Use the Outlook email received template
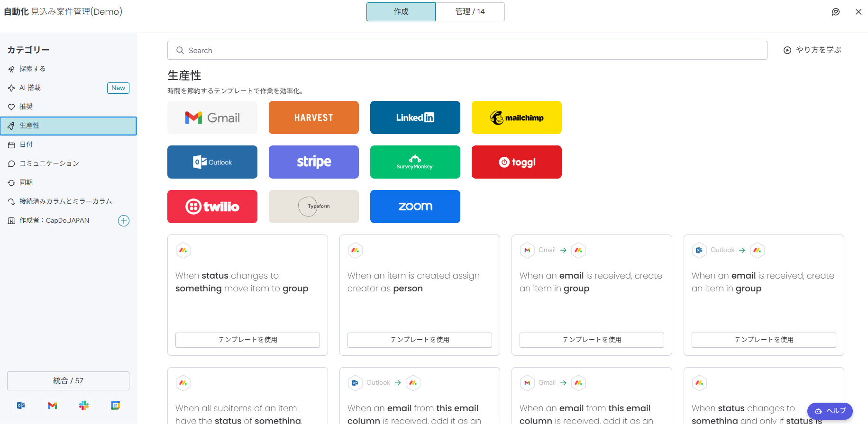The height and width of the screenshot is (424, 868). pos(764,340)
